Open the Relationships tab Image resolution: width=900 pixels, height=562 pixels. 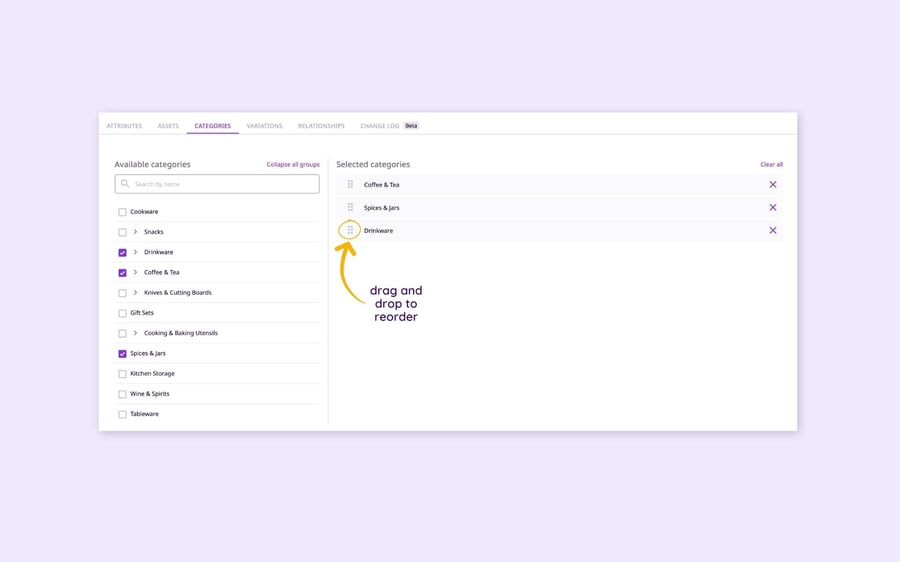coord(321,126)
